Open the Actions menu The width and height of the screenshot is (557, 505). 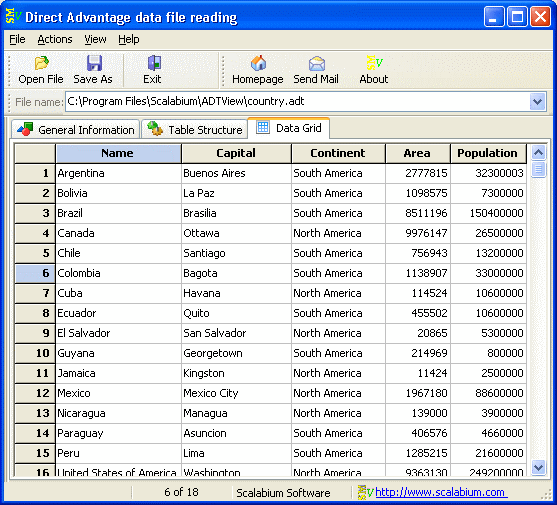coord(55,39)
